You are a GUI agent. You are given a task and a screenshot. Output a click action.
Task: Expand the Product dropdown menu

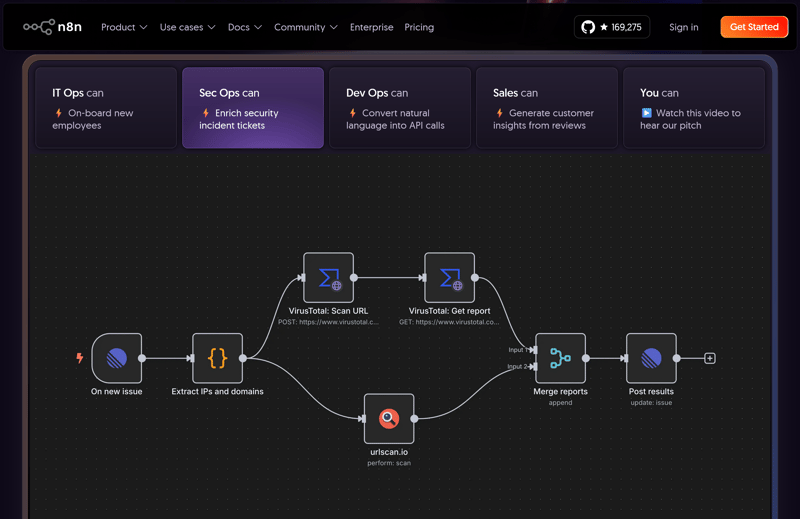coord(124,27)
